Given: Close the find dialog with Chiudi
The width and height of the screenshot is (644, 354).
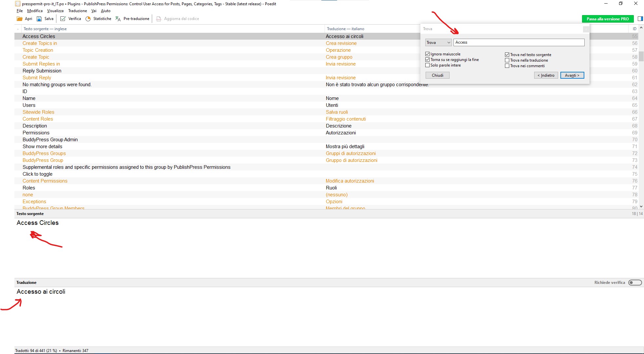Looking at the screenshot, I should pos(437,75).
